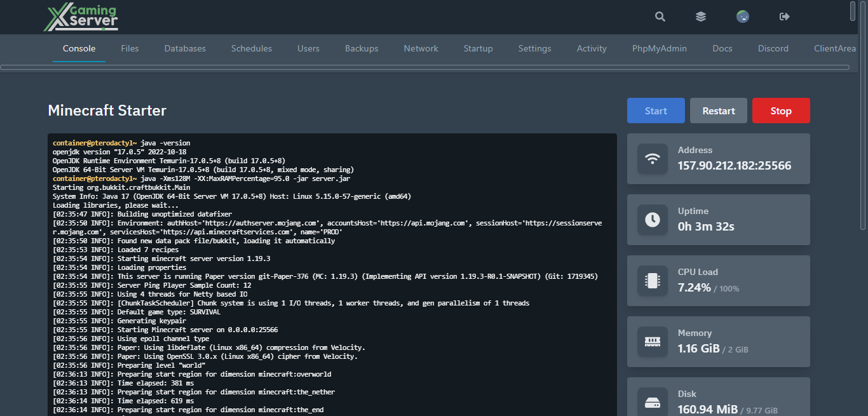Click the search magnifier icon in header

click(x=660, y=17)
